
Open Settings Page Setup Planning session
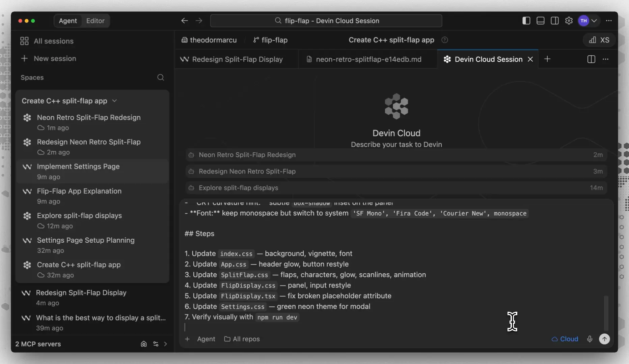pyautogui.click(x=92, y=245)
